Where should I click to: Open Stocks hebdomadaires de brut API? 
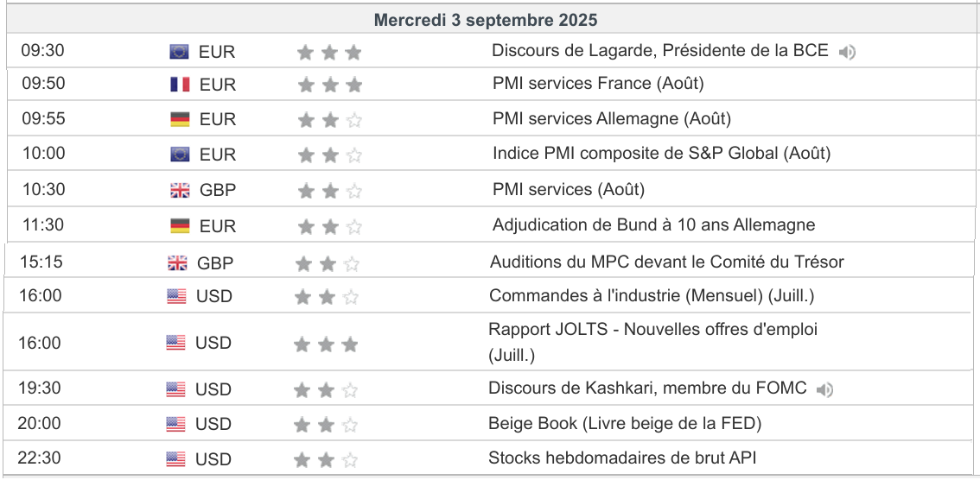click(622, 458)
